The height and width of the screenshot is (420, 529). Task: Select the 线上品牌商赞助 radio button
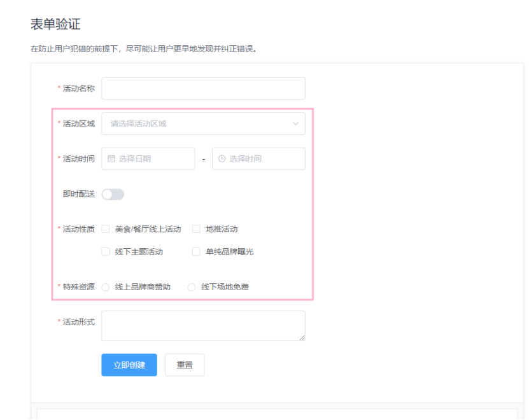click(x=104, y=287)
